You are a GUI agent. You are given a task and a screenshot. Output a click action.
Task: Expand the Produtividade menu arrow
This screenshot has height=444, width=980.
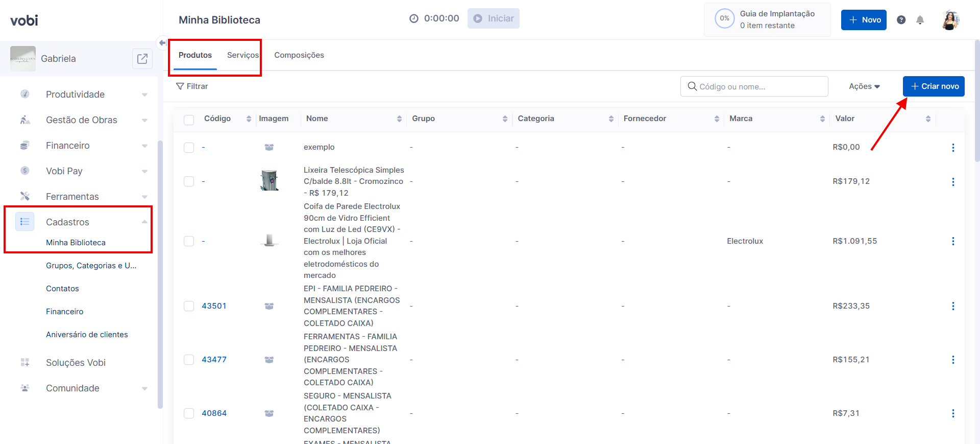144,95
